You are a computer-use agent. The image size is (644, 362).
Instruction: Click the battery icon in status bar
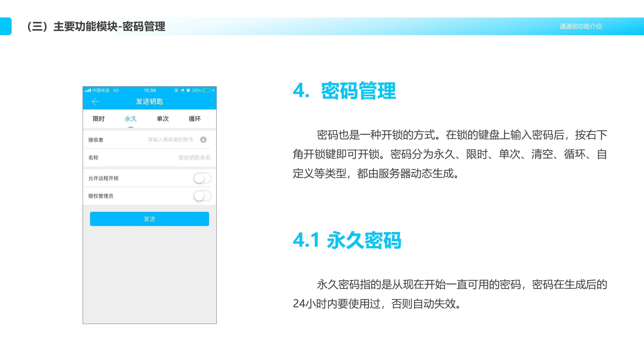pyautogui.click(x=207, y=90)
